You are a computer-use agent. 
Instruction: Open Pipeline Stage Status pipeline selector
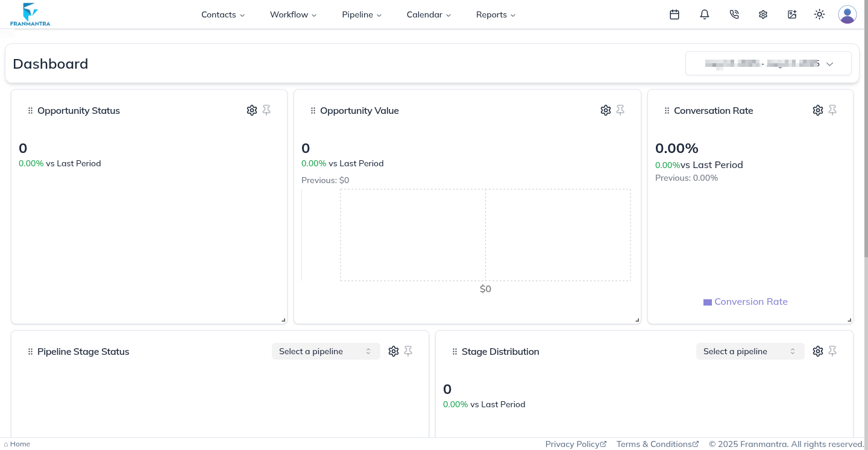pyautogui.click(x=325, y=351)
